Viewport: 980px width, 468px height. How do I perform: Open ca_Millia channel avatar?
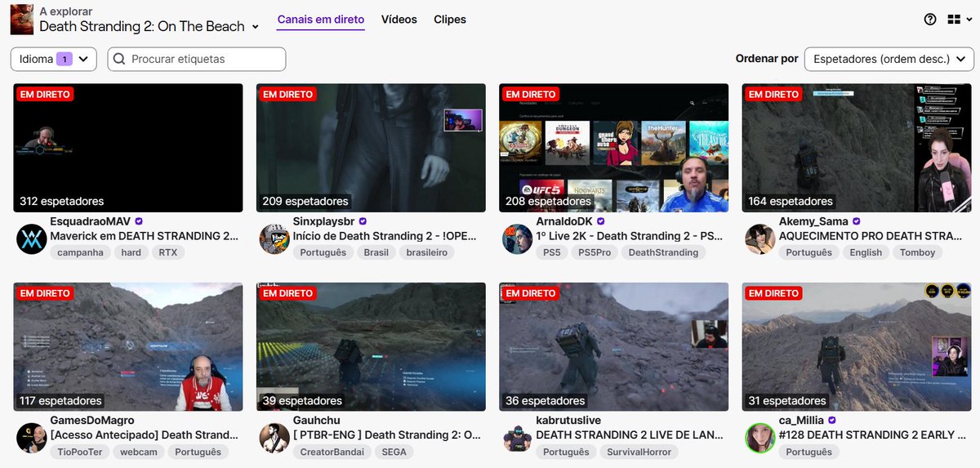(x=760, y=438)
